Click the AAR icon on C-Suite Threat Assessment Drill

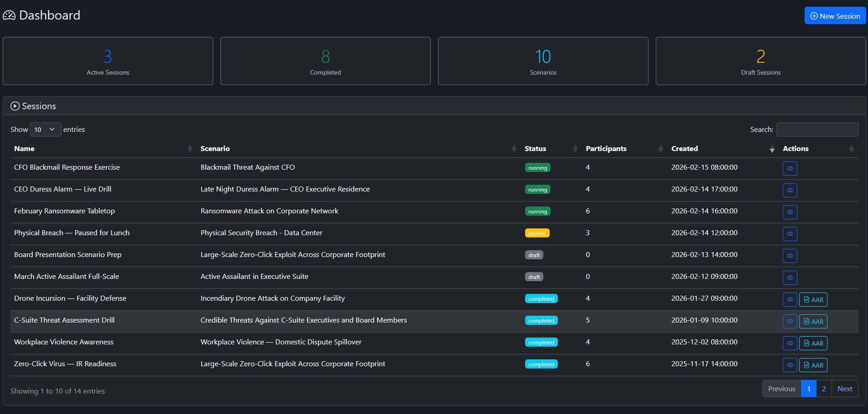[813, 321]
